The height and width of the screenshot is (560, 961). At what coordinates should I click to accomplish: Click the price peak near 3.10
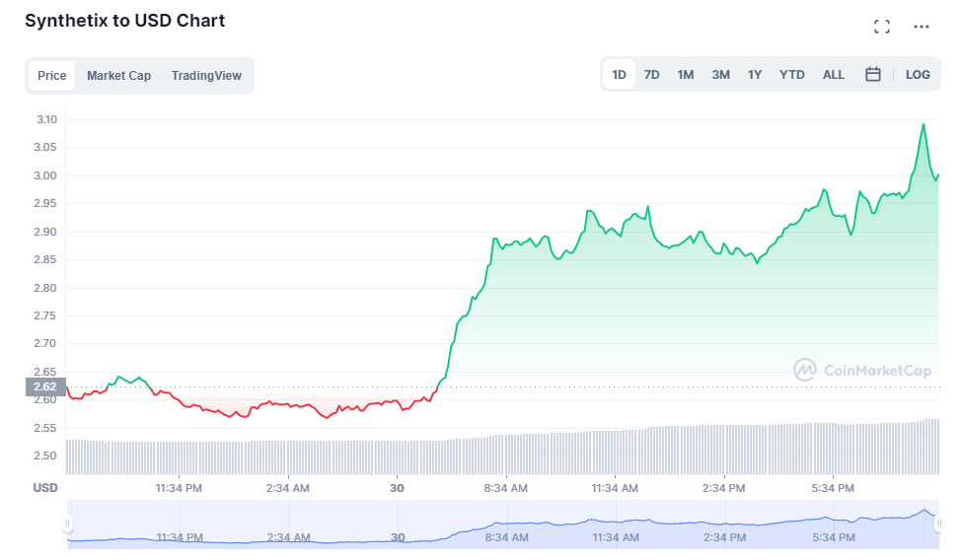923,124
